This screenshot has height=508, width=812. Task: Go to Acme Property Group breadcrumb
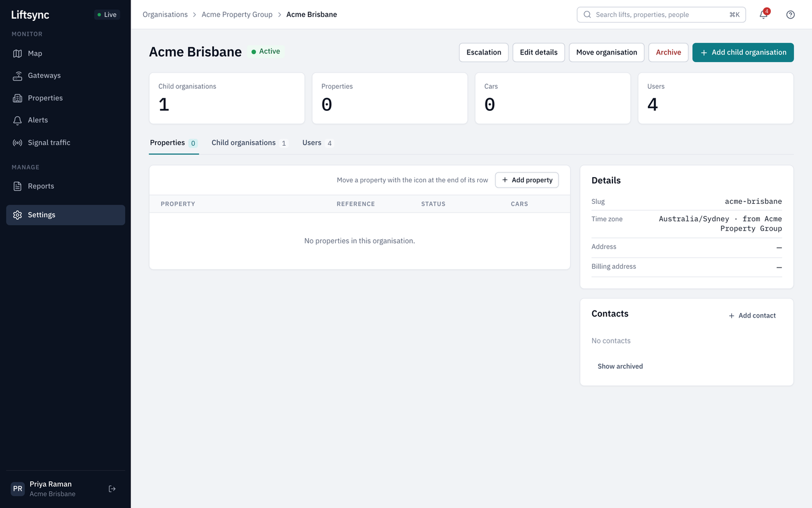click(237, 15)
